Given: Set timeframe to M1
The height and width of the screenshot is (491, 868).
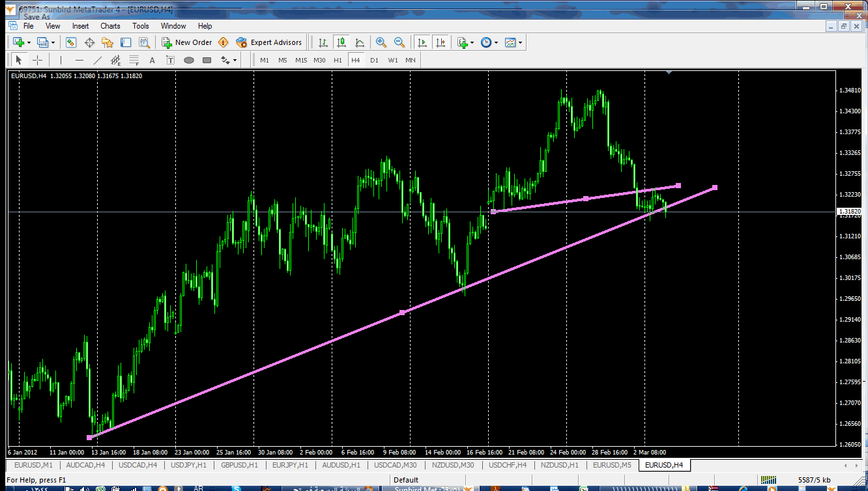Looking at the screenshot, I should (265, 60).
